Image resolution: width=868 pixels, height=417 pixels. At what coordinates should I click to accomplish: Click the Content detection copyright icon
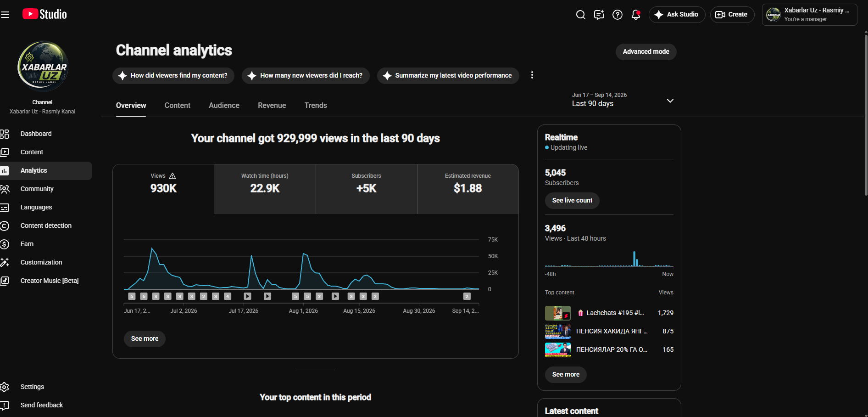(5, 226)
